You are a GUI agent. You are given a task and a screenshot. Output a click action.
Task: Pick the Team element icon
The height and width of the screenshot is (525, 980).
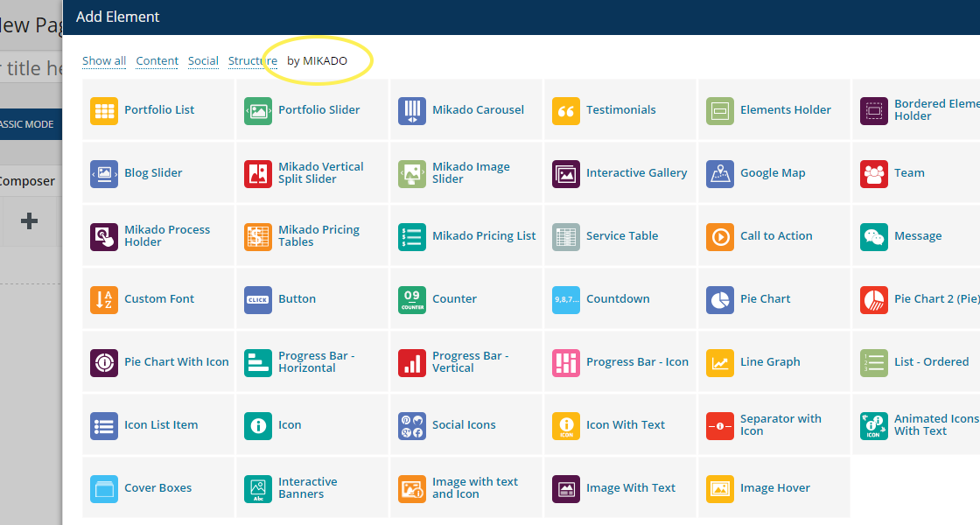coord(874,173)
